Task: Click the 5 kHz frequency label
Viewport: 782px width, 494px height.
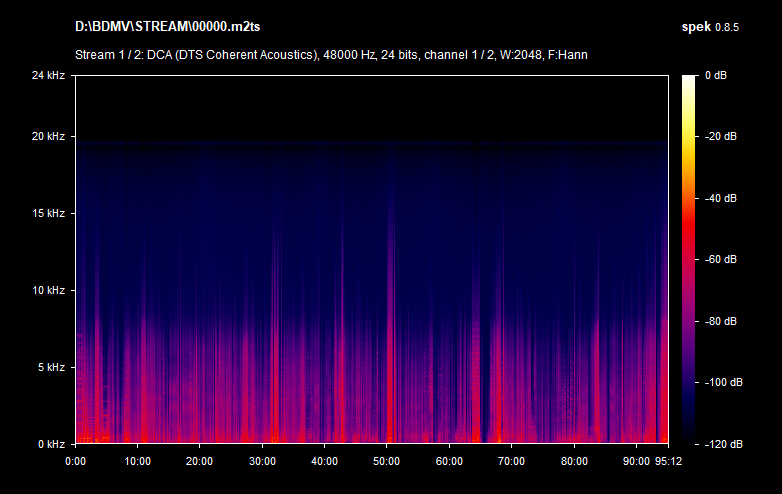Action: [50, 367]
